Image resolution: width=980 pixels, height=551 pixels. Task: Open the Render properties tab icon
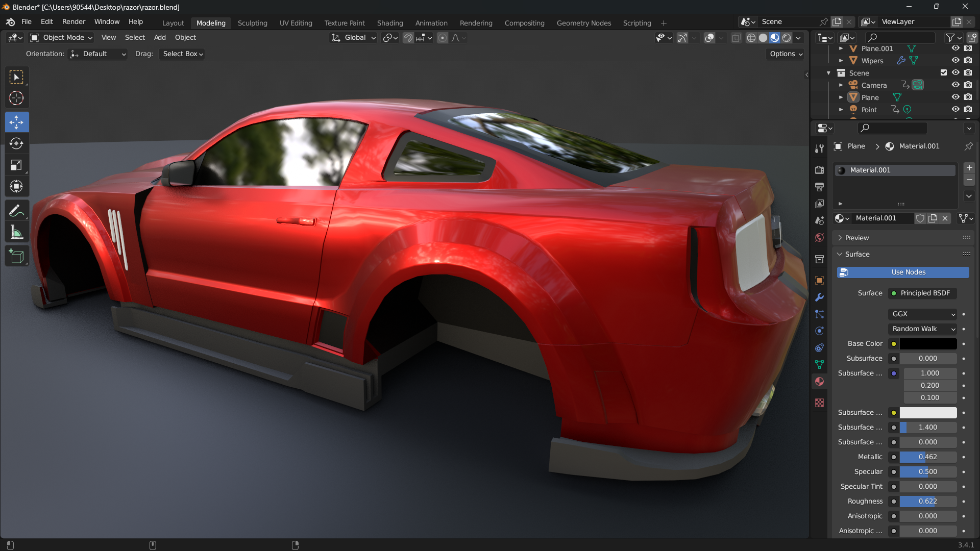819,170
